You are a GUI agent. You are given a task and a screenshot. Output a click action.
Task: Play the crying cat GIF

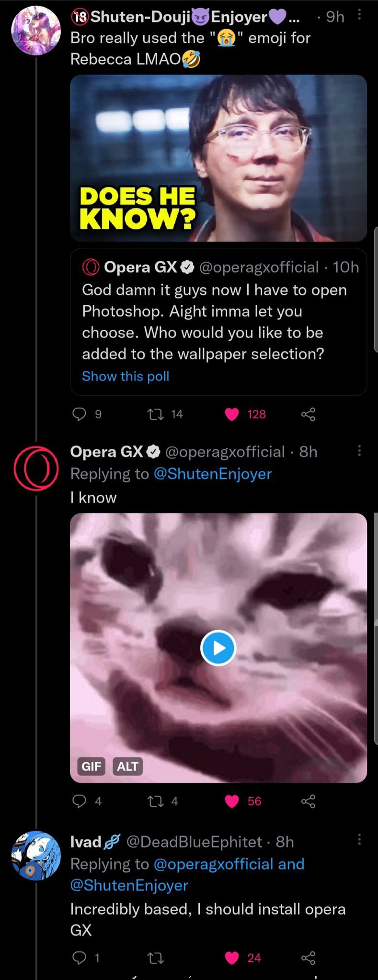coord(218,648)
